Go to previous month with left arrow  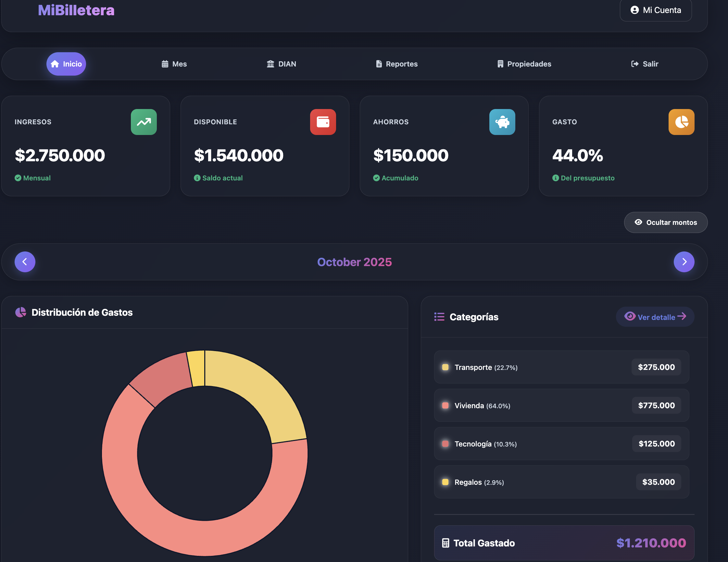pyautogui.click(x=25, y=262)
